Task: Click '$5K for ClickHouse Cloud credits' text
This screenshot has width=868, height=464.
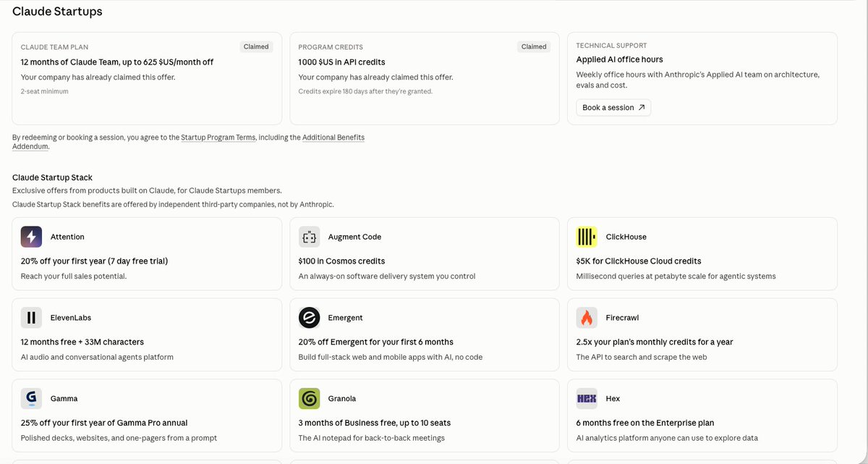Action: 639,261
